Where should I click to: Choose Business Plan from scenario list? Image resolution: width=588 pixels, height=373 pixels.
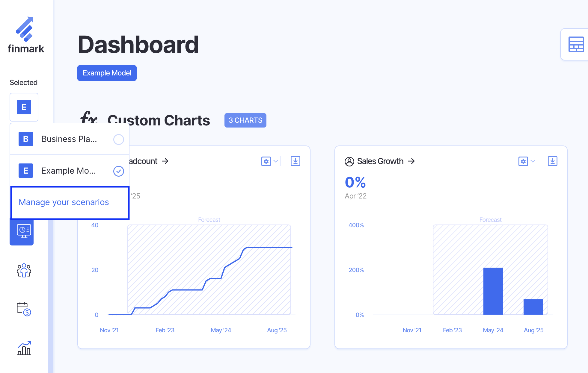point(69,139)
